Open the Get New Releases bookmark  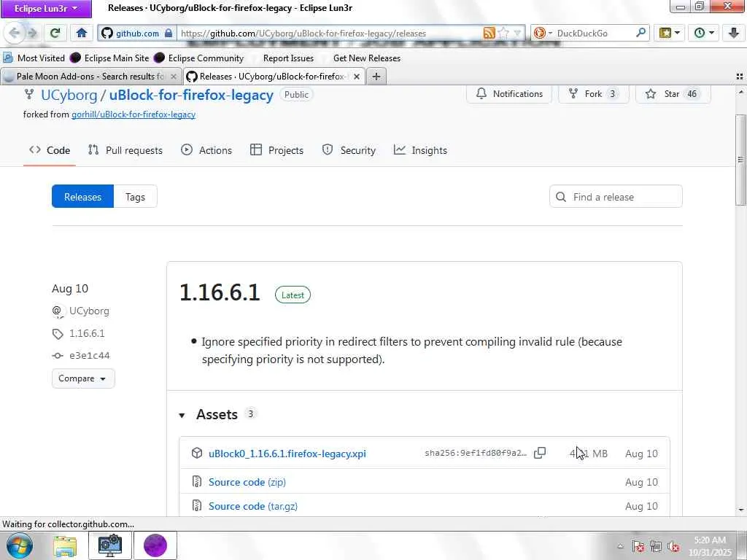pos(367,58)
